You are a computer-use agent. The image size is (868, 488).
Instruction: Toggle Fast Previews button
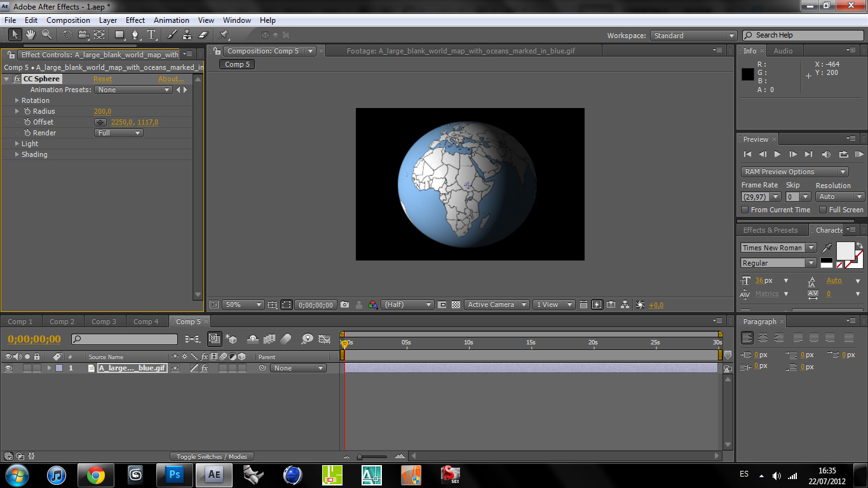597,305
